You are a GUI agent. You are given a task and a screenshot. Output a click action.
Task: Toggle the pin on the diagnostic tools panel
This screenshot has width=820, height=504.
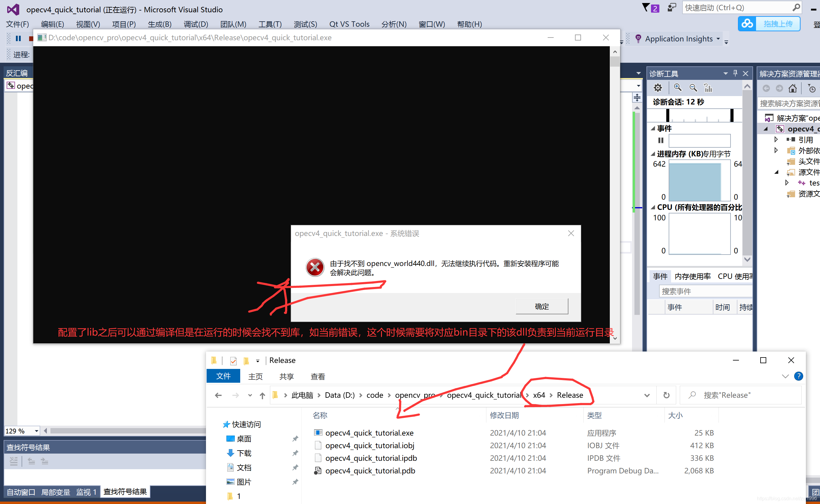pos(735,73)
